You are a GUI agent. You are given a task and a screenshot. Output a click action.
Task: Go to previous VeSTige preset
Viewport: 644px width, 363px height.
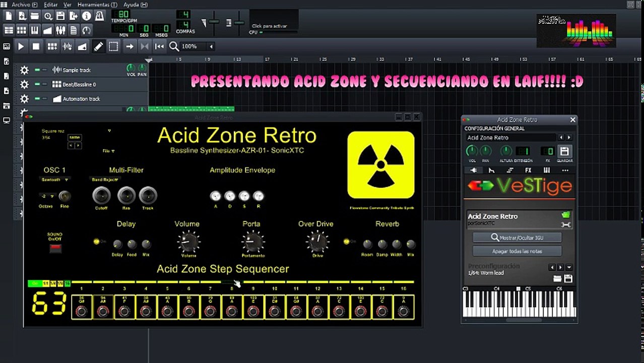pyautogui.click(x=552, y=267)
